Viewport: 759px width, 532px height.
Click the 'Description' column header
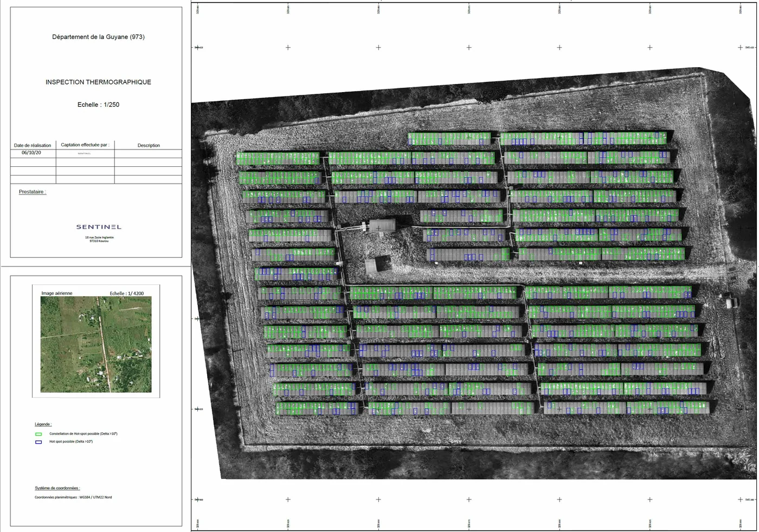149,145
